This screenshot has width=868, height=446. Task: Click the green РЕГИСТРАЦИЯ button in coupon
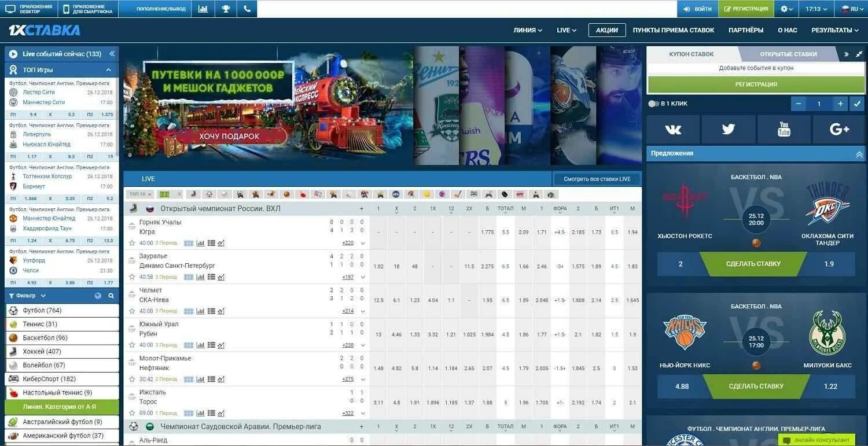[x=756, y=84]
